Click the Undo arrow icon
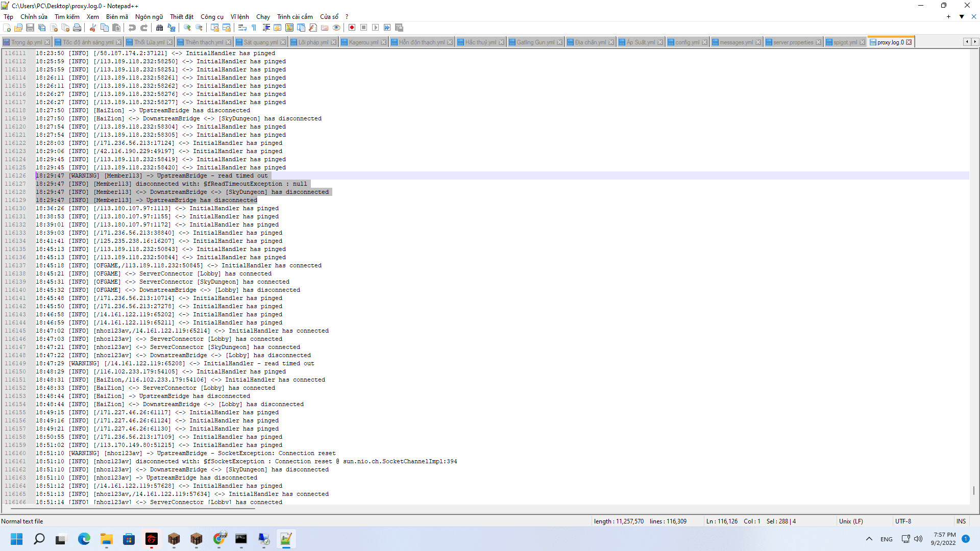The height and width of the screenshot is (551, 980). [132, 28]
